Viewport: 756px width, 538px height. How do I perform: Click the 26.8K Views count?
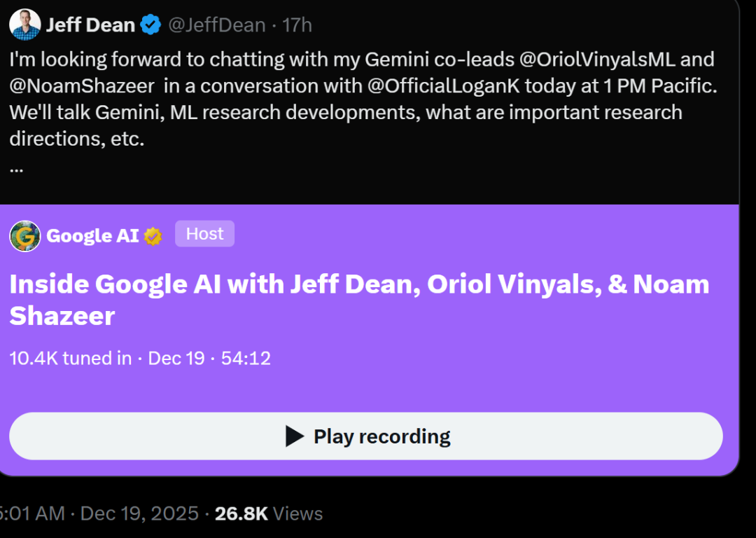click(269, 513)
